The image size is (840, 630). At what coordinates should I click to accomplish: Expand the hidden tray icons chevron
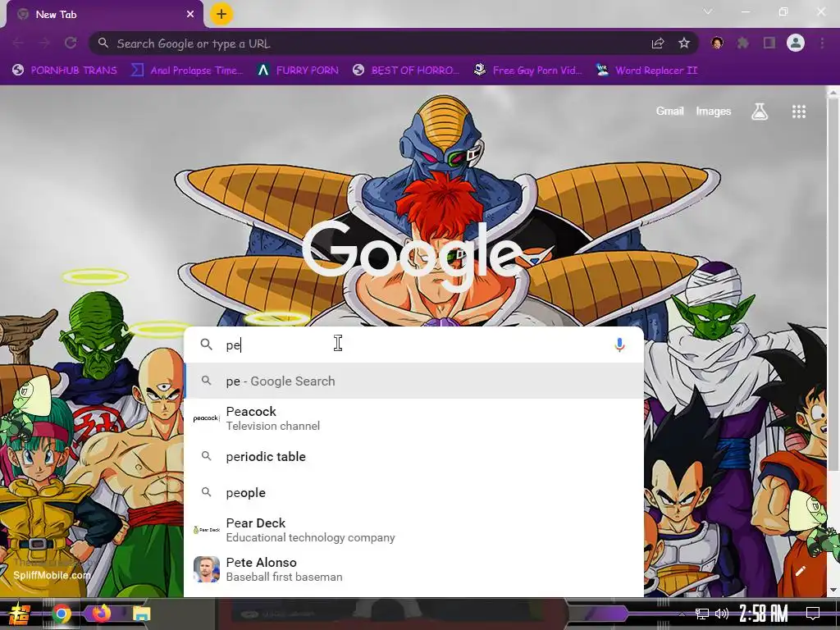(x=682, y=614)
